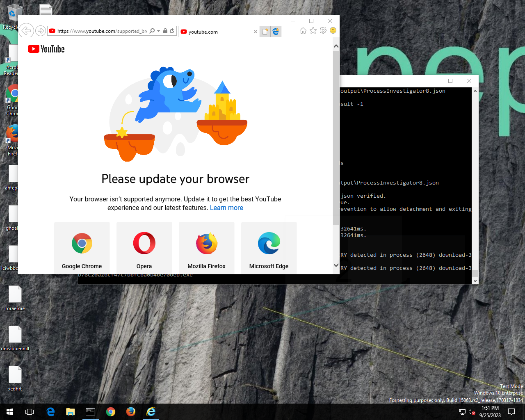Screen dimensions: 525x420
Task: Close the console window
Action: 469,81
